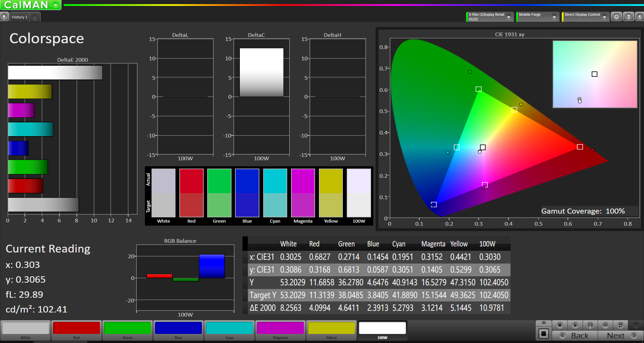Click the continuous read infinity icon
Image resolution: width=644 pixels, height=343 pixels.
pyautogui.click(x=605, y=325)
